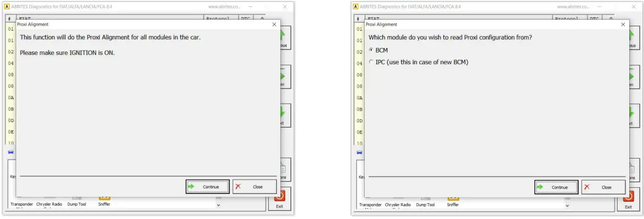This screenshot has width=644, height=219.
Task: Expand tool list chevron behind the ignition prompt
Action: click(219, 205)
